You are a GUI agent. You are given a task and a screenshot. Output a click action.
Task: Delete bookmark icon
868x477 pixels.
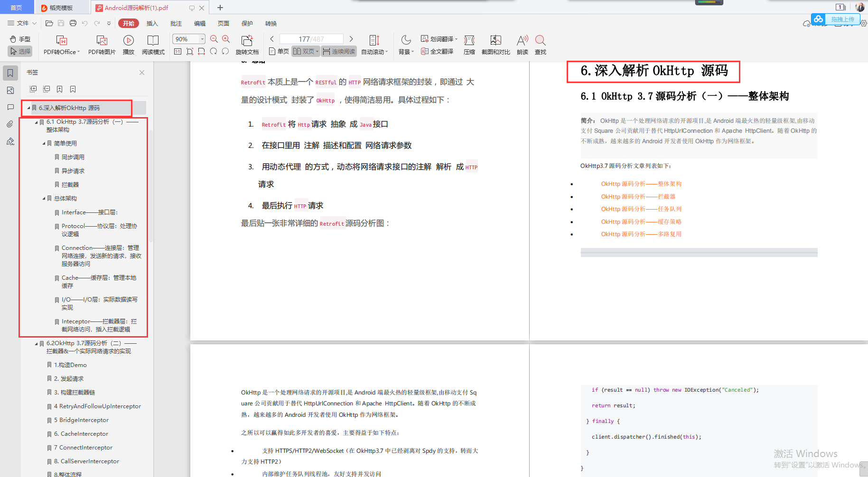point(73,89)
